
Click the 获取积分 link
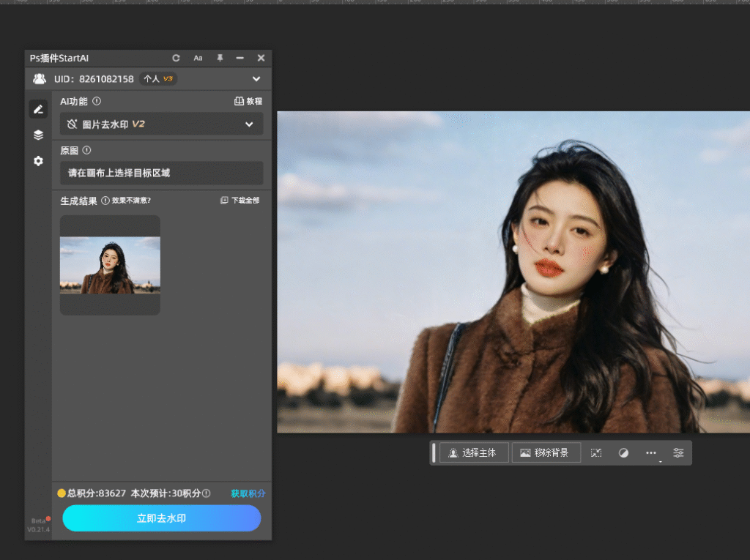click(248, 493)
